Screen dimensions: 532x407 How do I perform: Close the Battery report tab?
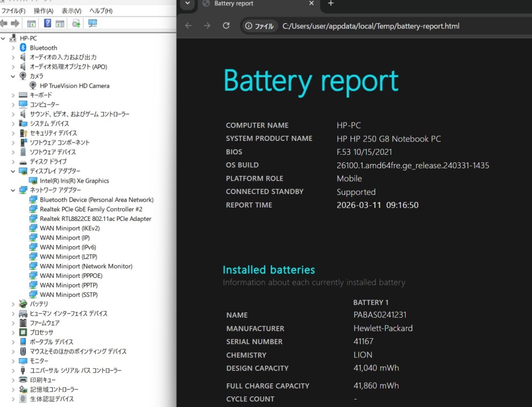point(311,4)
